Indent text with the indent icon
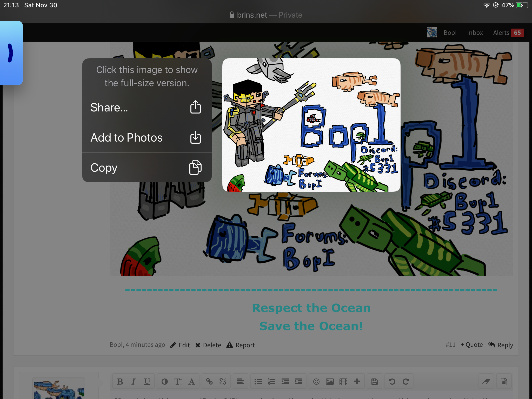 [x=299, y=382]
